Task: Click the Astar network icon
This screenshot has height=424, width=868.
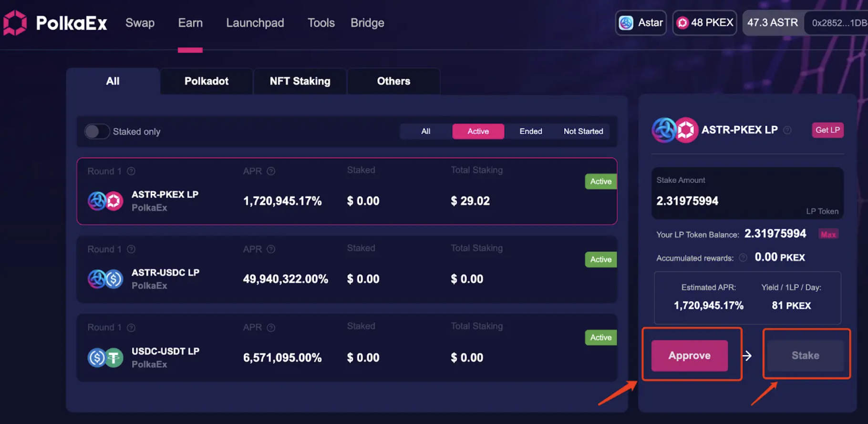Action: [x=626, y=23]
